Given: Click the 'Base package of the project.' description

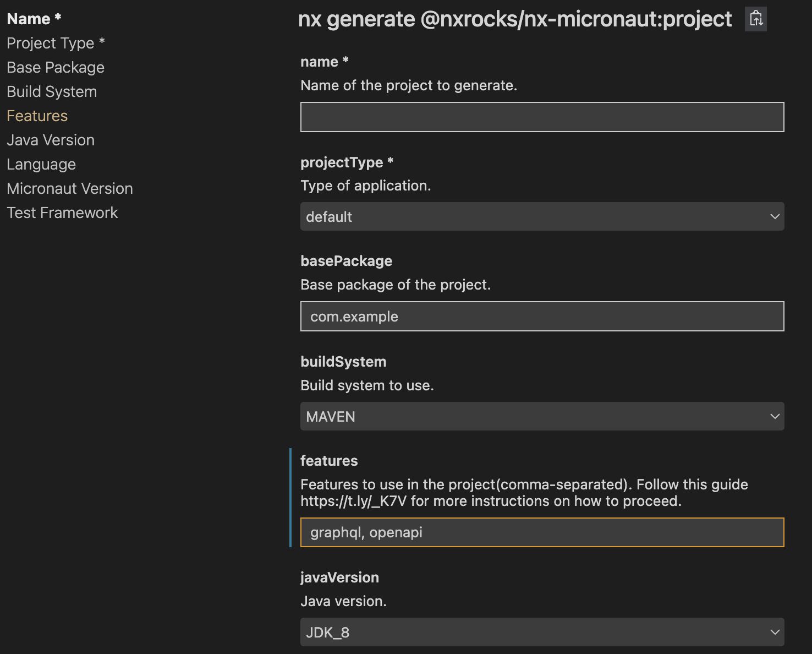Looking at the screenshot, I should [x=396, y=285].
